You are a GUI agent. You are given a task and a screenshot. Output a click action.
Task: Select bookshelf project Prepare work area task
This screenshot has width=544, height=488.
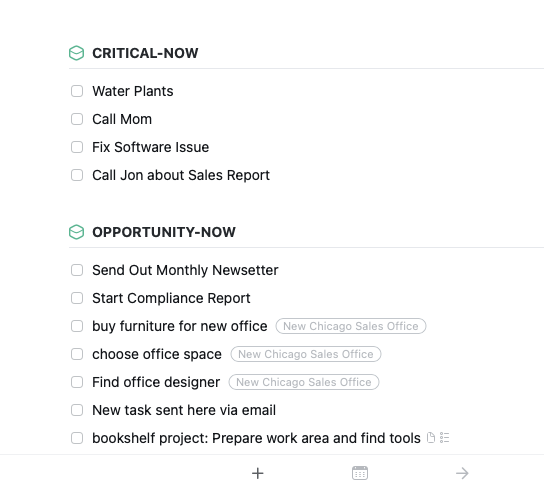pyautogui.click(x=256, y=438)
